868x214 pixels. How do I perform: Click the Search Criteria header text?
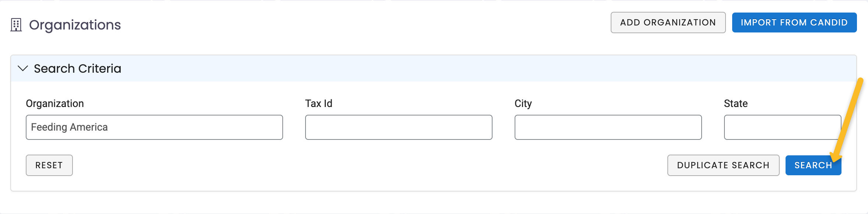coord(78,68)
